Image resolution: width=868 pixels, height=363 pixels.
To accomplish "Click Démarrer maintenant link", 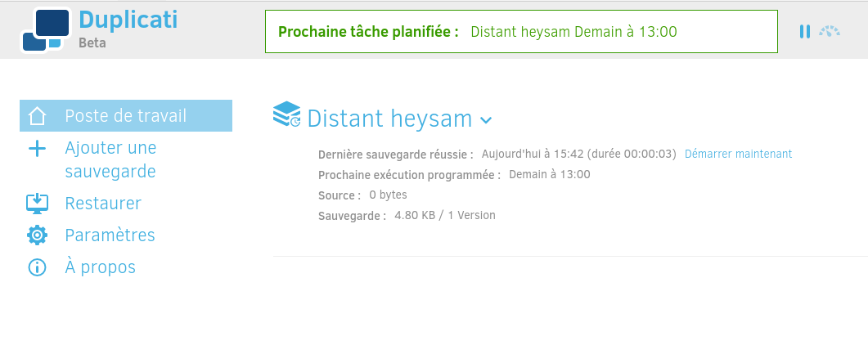I will coord(739,154).
